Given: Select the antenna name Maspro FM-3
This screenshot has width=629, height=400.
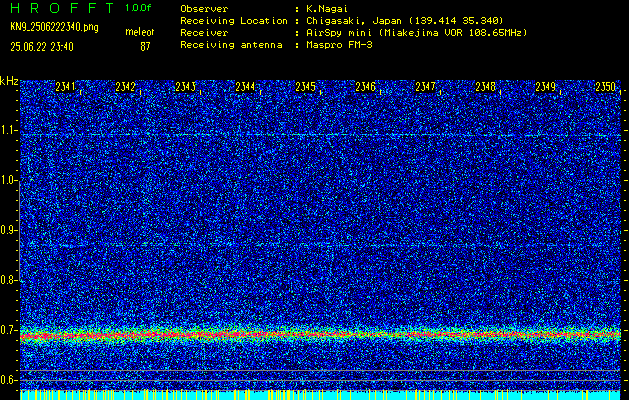Looking at the screenshot, I should click(x=339, y=45).
